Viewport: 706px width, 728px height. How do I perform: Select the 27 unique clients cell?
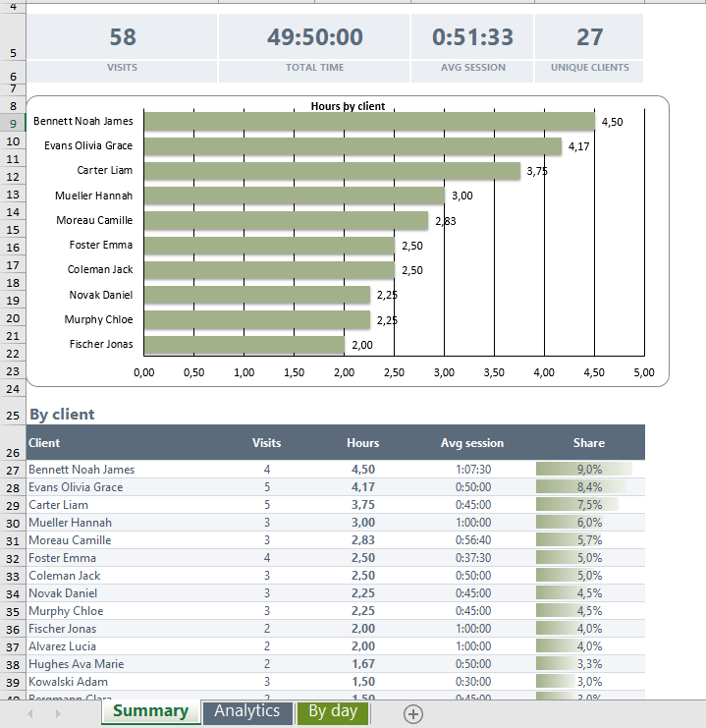click(x=589, y=36)
